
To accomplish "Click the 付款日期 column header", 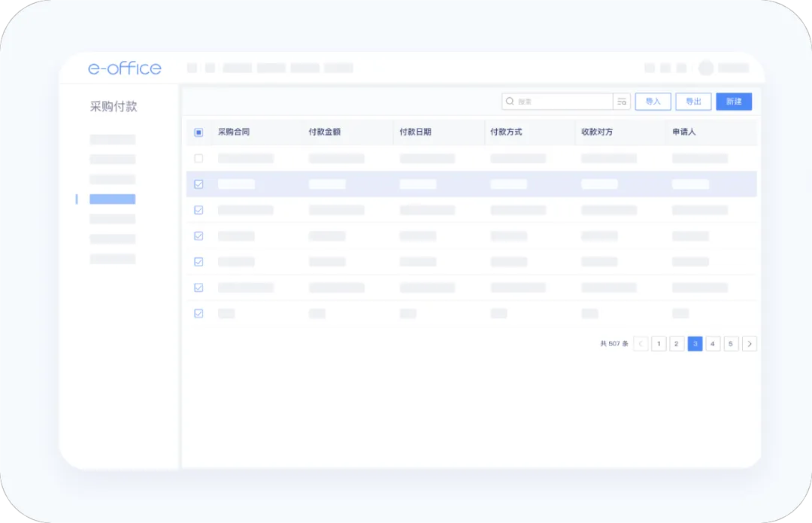I will coord(415,132).
